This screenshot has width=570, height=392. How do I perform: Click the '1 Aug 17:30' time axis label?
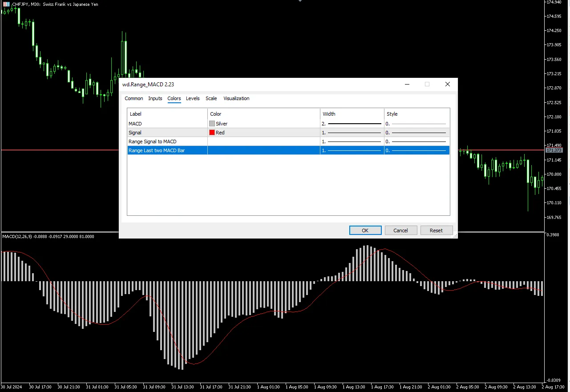[382, 387]
